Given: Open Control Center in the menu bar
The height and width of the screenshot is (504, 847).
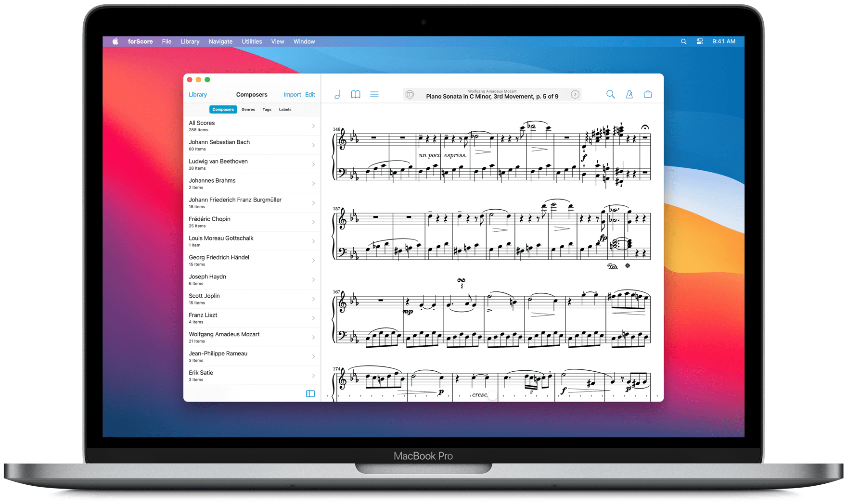Looking at the screenshot, I should (x=700, y=41).
